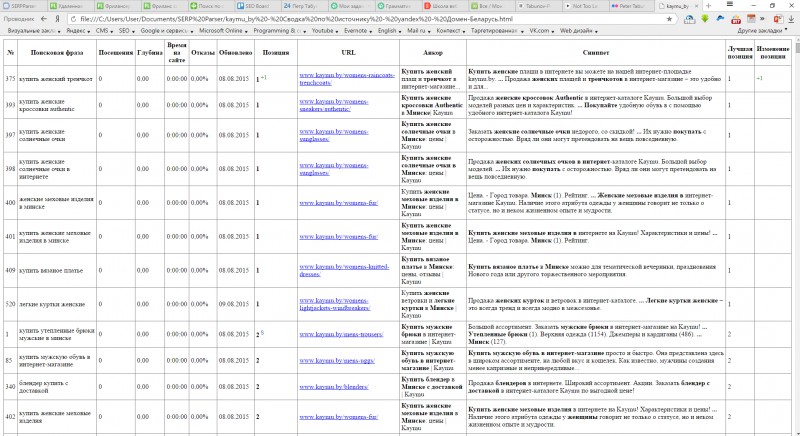The height and width of the screenshot is (436, 800).
Task: Open the womens-raincoats-trenchcoats URL link
Action: tap(347, 79)
